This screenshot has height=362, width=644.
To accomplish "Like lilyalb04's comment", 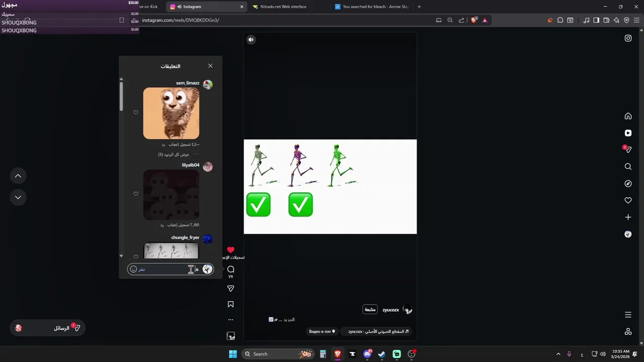I will pos(136,194).
